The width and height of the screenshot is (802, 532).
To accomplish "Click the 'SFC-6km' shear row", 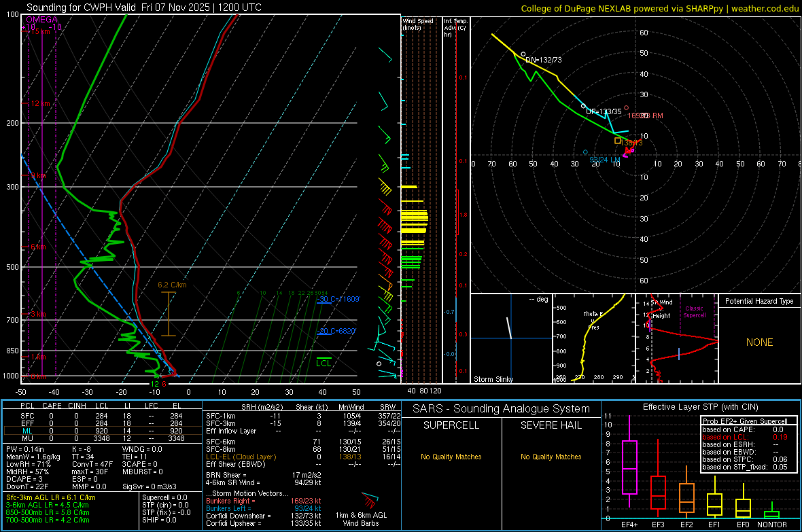I will (303, 442).
